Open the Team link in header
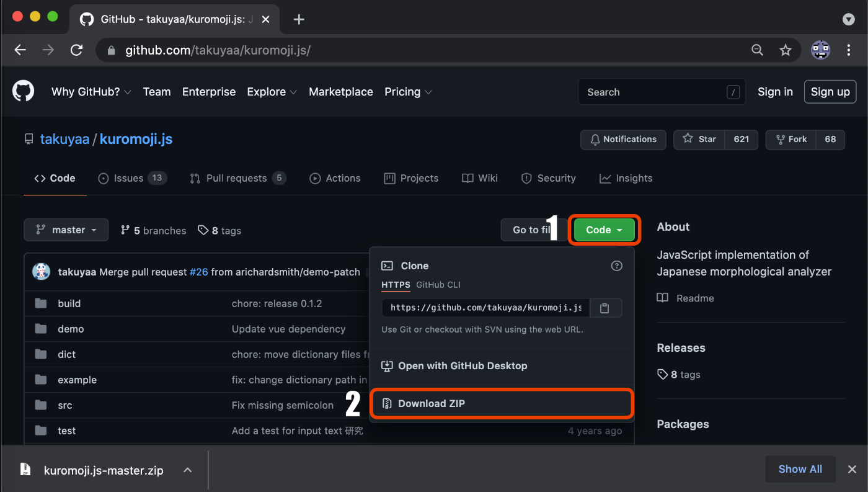This screenshot has width=868, height=492. (157, 92)
